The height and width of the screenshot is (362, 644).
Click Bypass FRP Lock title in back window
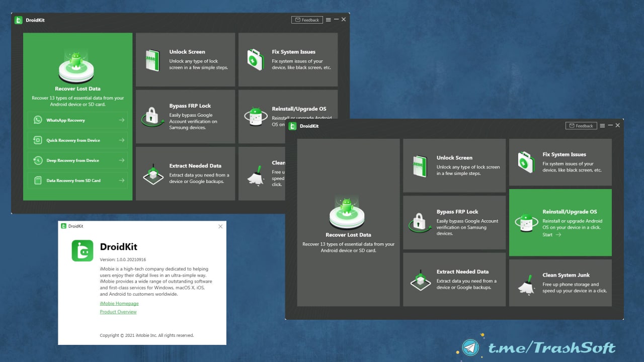(190, 106)
